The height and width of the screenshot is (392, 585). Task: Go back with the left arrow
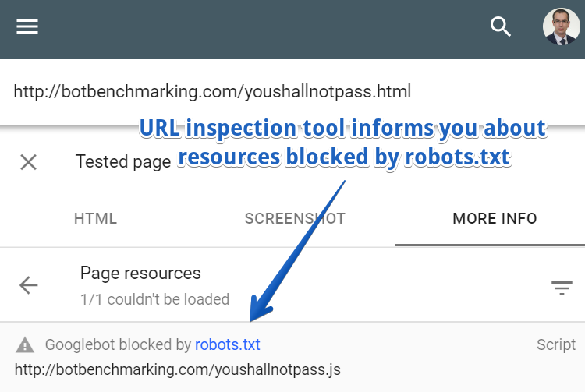coord(29,286)
